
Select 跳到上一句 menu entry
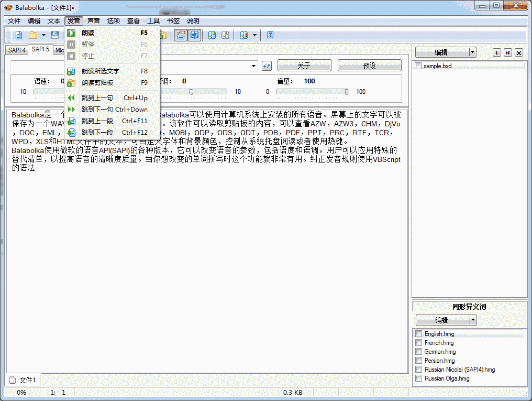(x=112, y=98)
